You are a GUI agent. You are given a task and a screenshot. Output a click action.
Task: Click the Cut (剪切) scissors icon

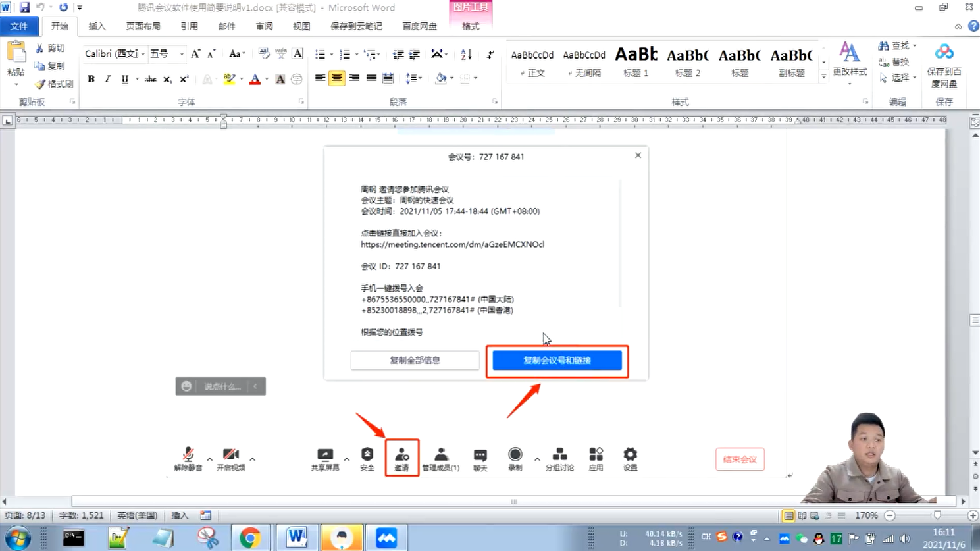tap(39, 48)
